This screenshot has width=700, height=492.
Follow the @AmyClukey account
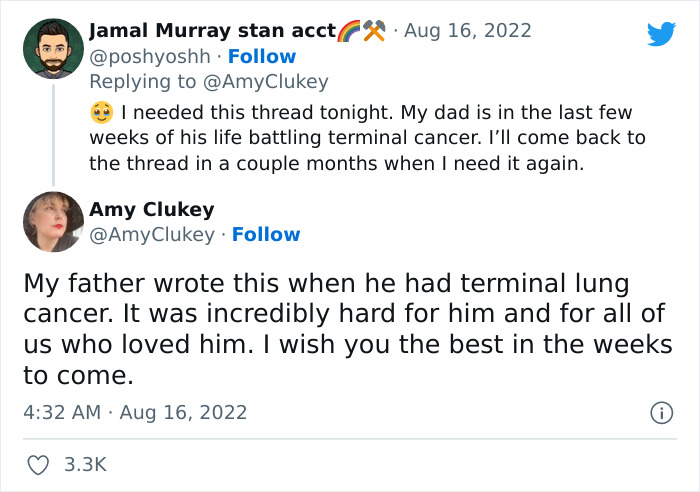point(266,235)
